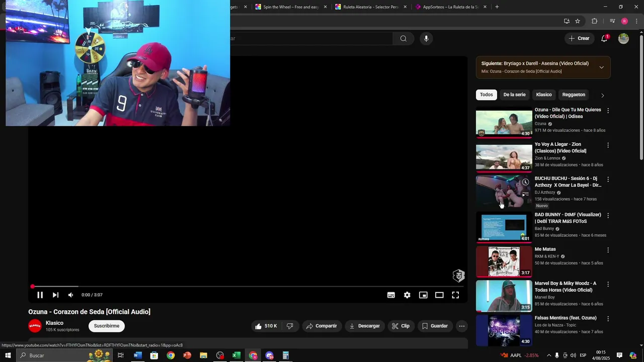This screenshot has height=362, width=644.
Task: Dislike the video with thumbs down
Action: click(x=290, y=326)
